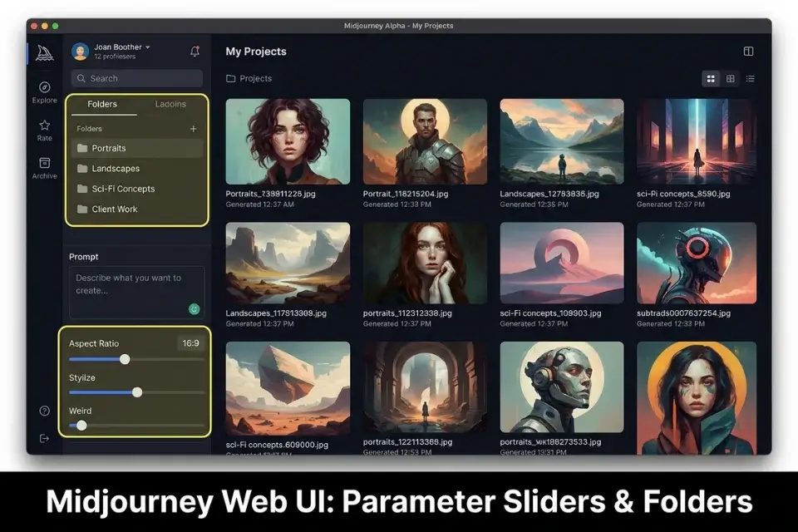Click the logout icon in the sidebar
This screenshot has width=798, height=532.
pos(44,438)
